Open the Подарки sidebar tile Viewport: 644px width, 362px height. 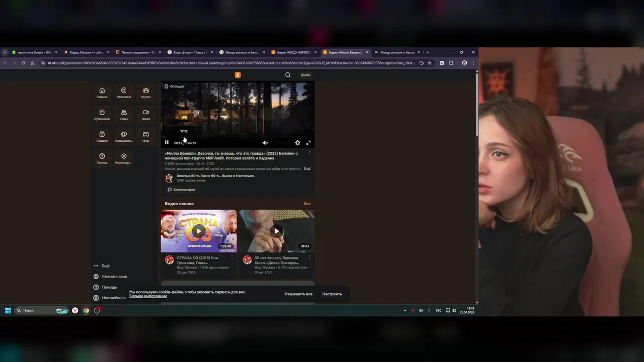pyautogui.click(x=102, y=137)
